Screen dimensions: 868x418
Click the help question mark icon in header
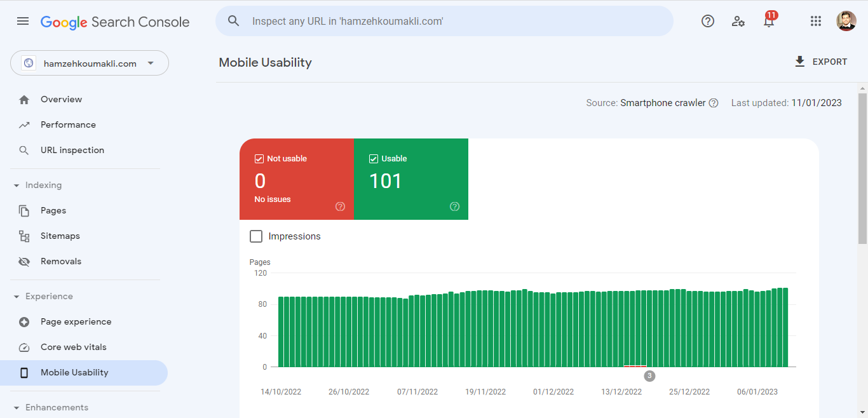click(x=708, y=21)
